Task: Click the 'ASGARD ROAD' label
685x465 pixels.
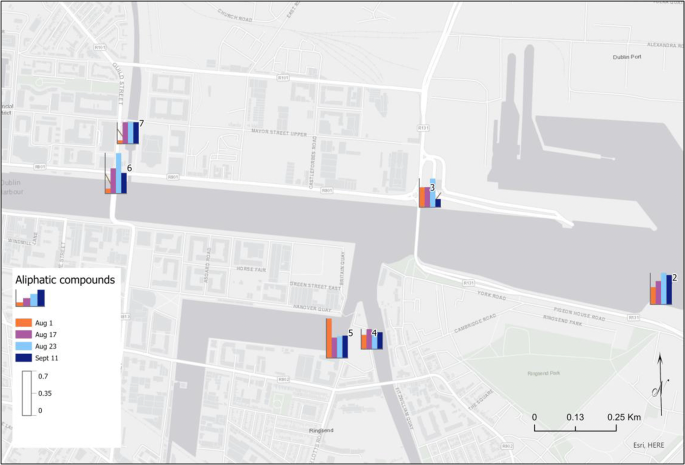Action: tap(206, 265)
